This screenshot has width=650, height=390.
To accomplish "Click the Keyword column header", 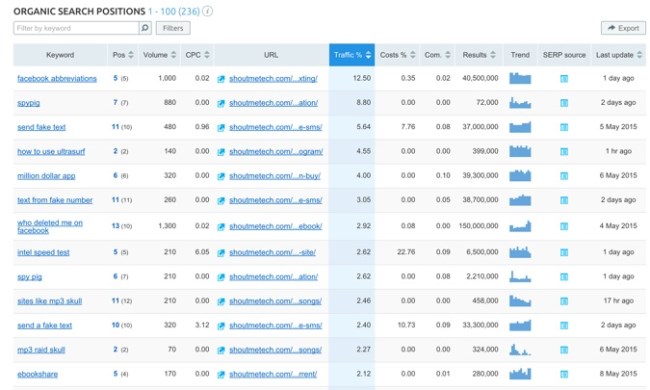I will coord(60,55).
